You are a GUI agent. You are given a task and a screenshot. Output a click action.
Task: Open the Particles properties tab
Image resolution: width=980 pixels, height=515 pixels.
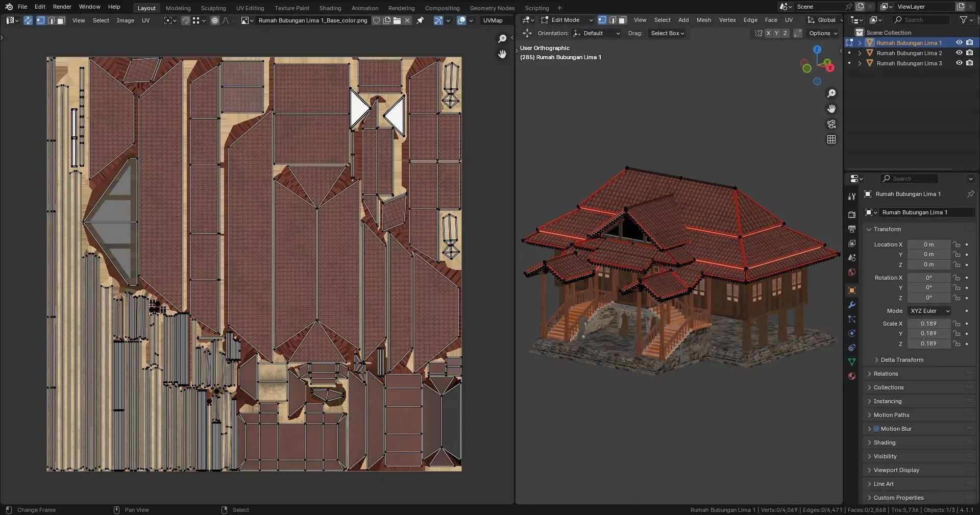(x=851, y=319)
